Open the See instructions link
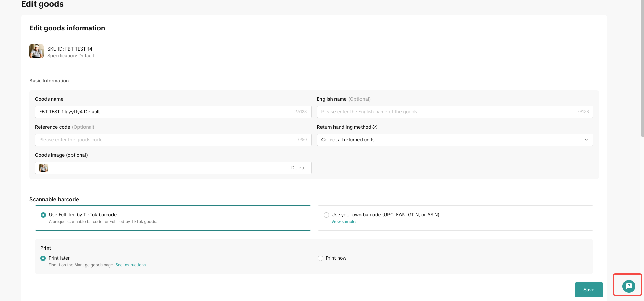This screenshot has width=644, height=301. coord(130,265)
